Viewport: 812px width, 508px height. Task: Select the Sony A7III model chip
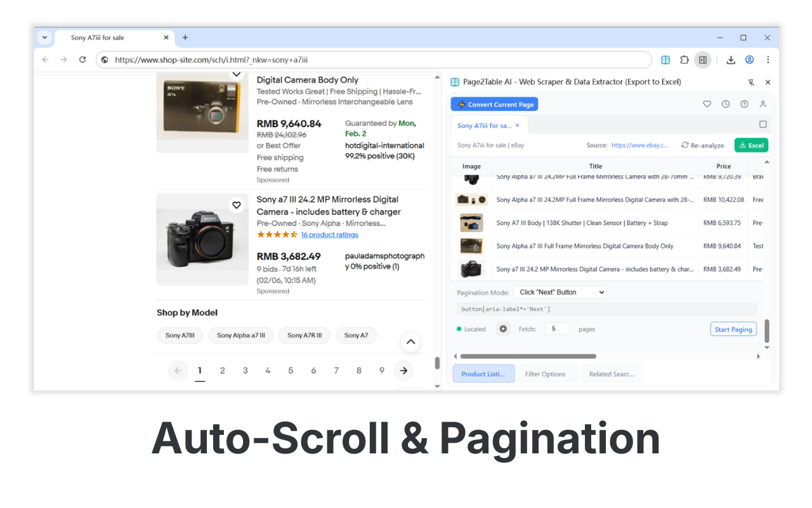pos(180,335)
